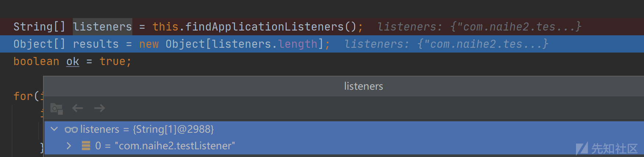Image resolution: width=644 pixels, height=157 pixels.
Task: Click the watch glasses icon beside listeners
Action: point(71,129)
